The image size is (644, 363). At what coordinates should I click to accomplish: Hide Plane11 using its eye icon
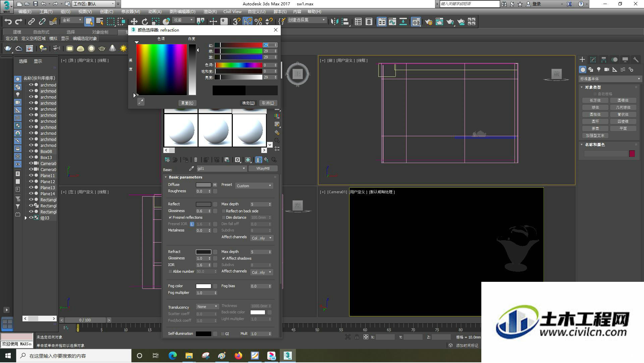pyautogui.click(x=31, y=175)
